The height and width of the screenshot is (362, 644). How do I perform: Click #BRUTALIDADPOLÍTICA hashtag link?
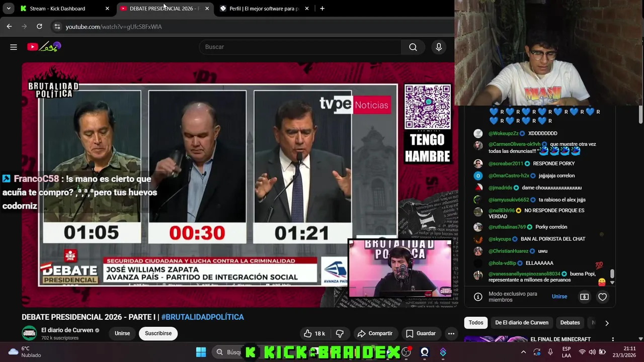click(x=203, y=317)
